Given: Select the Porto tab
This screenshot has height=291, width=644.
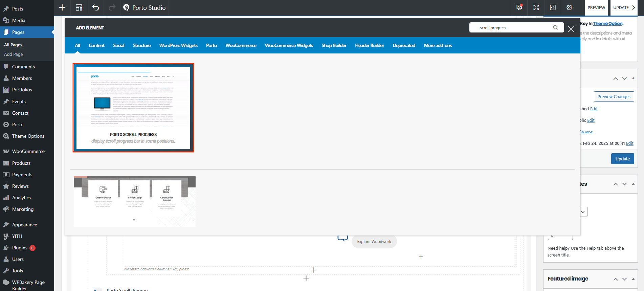Looking at the screenshot, I should pos(212,45).
